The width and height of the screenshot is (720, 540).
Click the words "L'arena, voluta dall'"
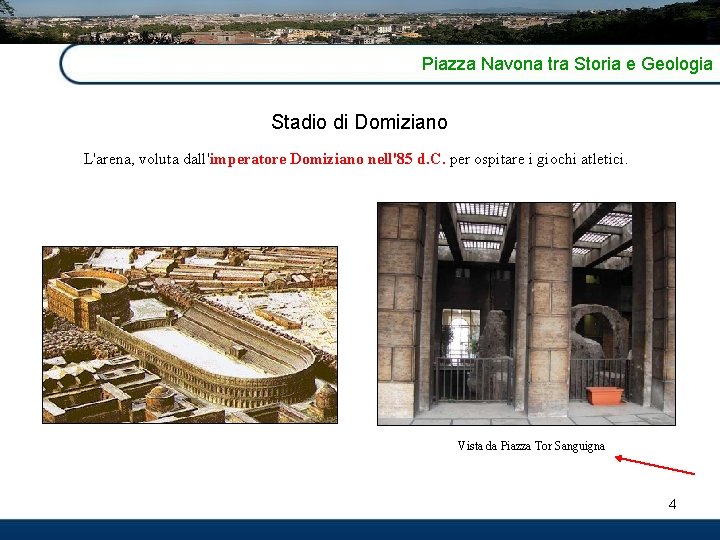[x=146, y=159]
